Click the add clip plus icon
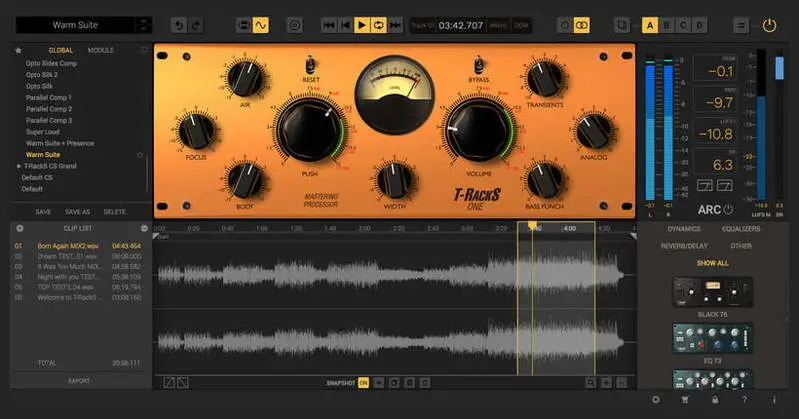This screenshot has width=799, height=419. (x=19, y=229)
